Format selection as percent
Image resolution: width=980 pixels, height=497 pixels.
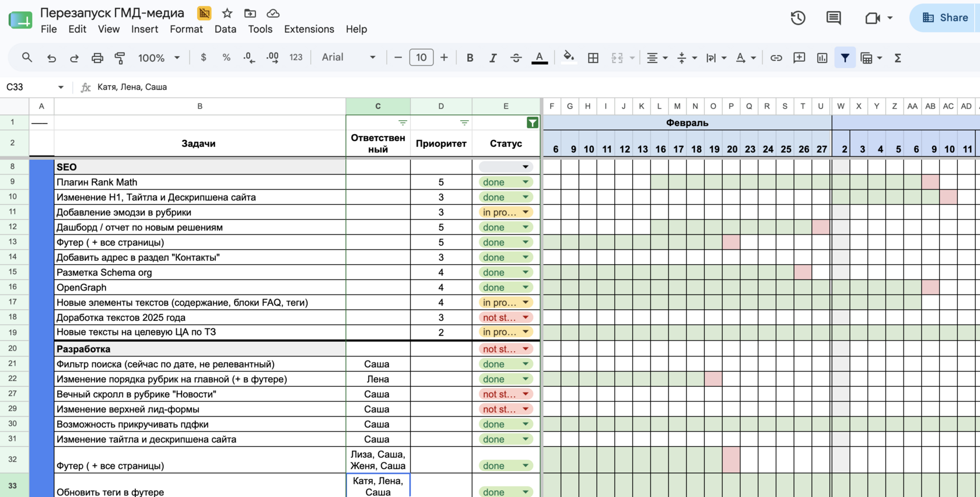coord(226,58)
